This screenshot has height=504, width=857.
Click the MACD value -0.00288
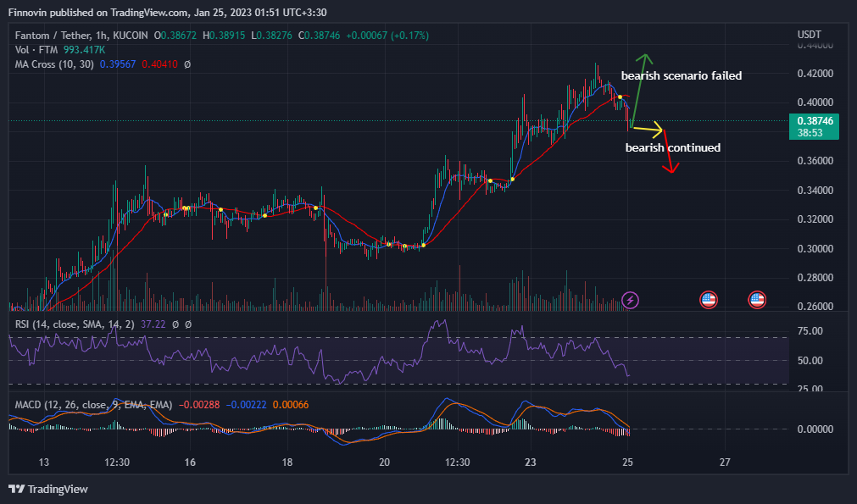(x=199, y=405)
